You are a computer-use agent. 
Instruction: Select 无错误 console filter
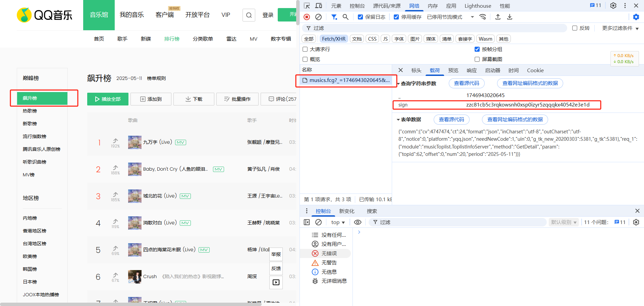(325, 253)
